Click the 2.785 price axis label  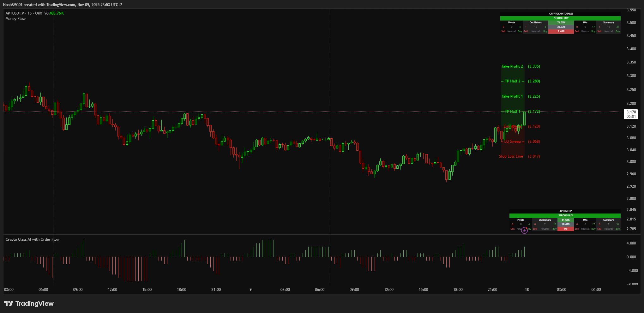[631, 229]
